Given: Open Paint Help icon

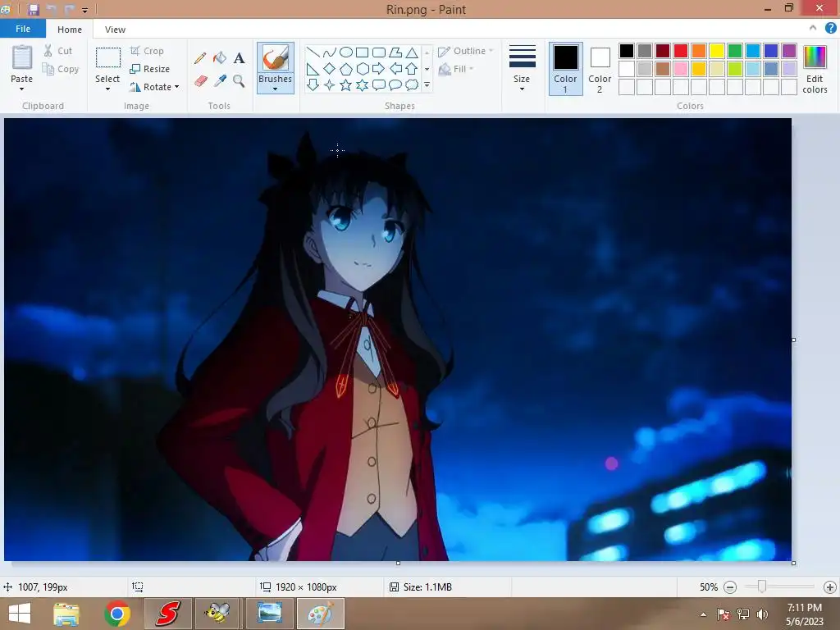Looking at the screenshot, I should click(830, 29).
